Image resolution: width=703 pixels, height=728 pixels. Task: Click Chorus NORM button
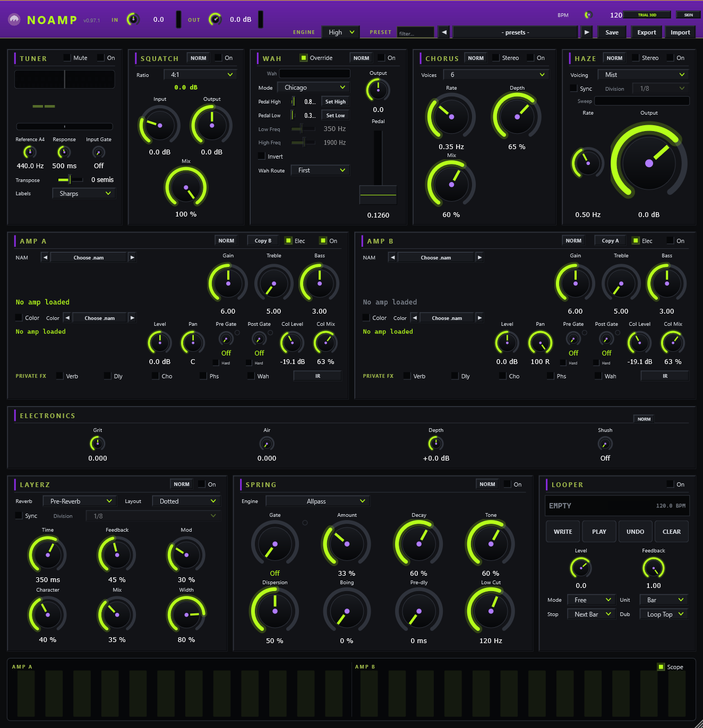[476, 58]
